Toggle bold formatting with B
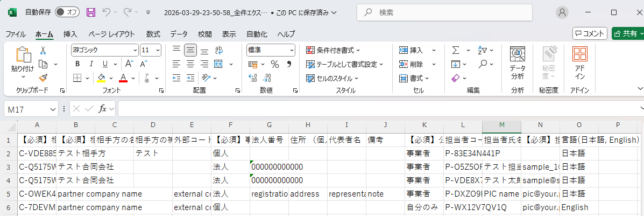This screenshot has height=216, width=644. [77, 64]
